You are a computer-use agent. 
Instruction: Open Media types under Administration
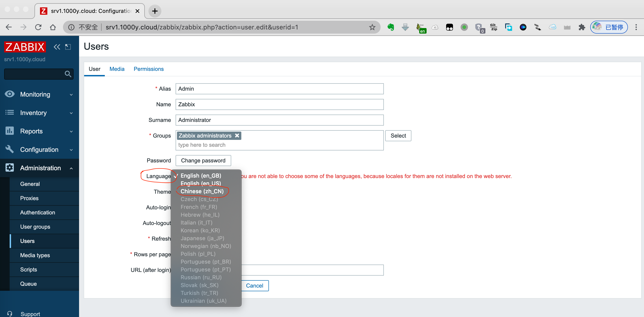44,255
